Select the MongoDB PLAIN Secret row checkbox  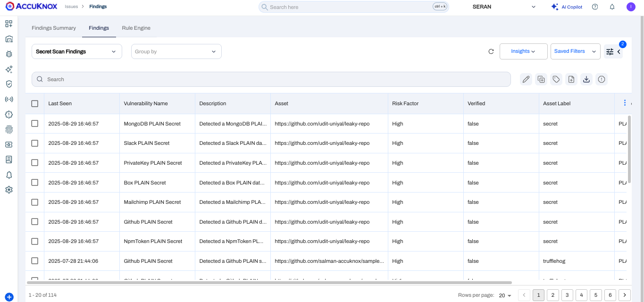click(x=35, y=124)
